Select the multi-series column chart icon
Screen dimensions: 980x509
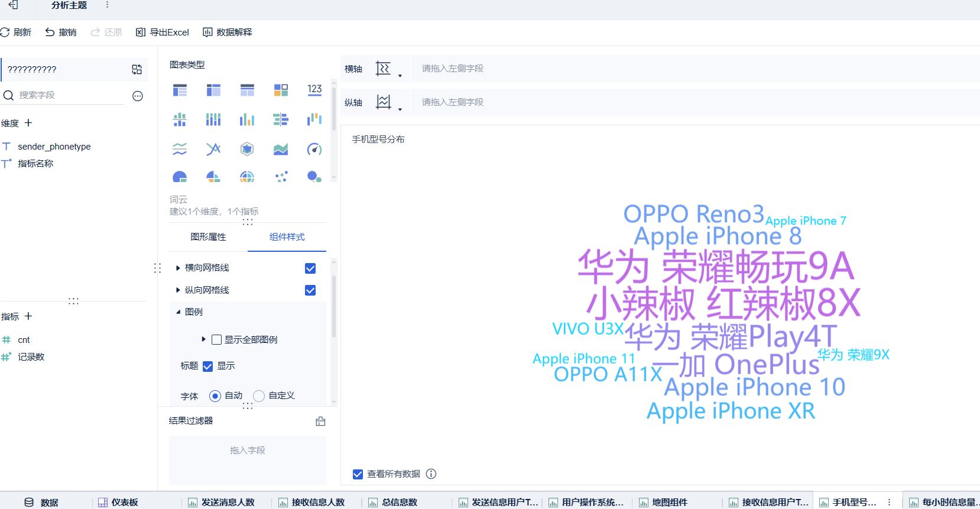tap(247, 120)
